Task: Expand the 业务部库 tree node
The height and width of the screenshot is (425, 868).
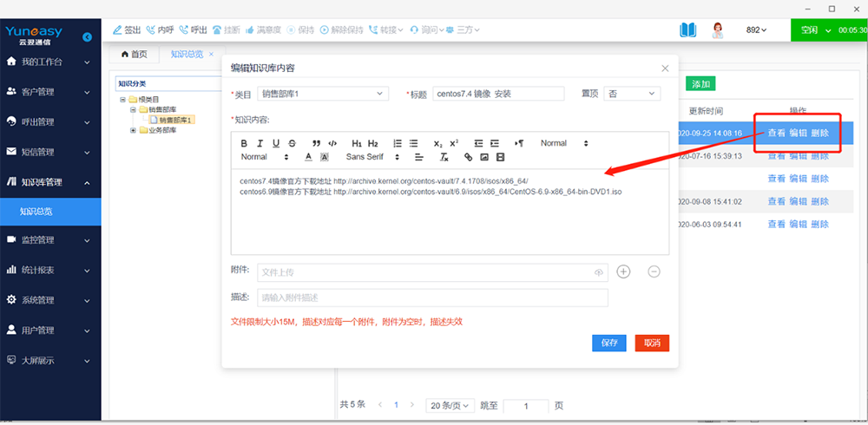Action: coord(133,131)
